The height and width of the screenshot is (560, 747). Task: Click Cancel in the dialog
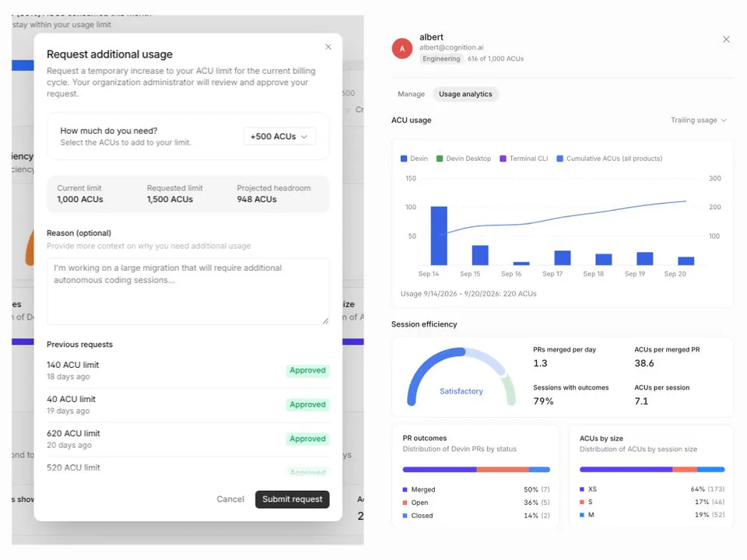[x=230, y=499]
